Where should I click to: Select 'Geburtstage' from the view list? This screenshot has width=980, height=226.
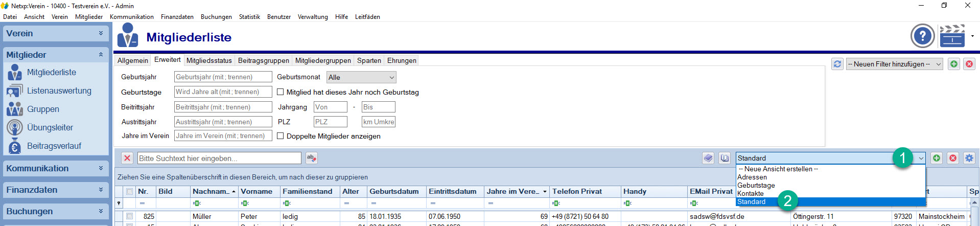pyautogui.click(x=756, y=185)
